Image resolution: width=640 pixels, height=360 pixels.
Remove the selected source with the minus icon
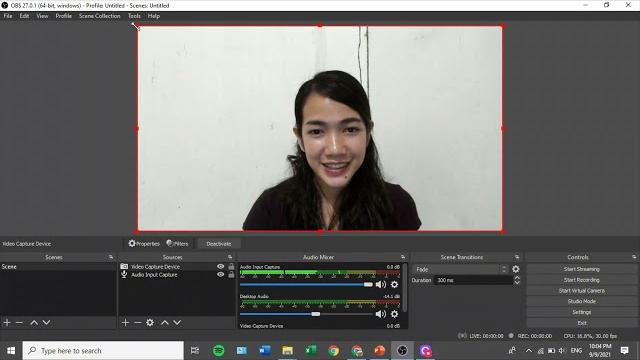pos(138,322)
